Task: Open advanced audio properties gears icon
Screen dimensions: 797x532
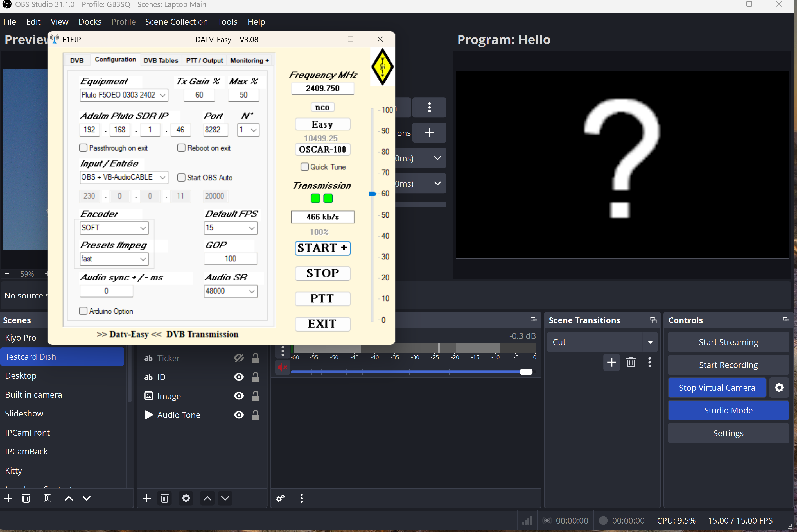Action: [280, 498]
